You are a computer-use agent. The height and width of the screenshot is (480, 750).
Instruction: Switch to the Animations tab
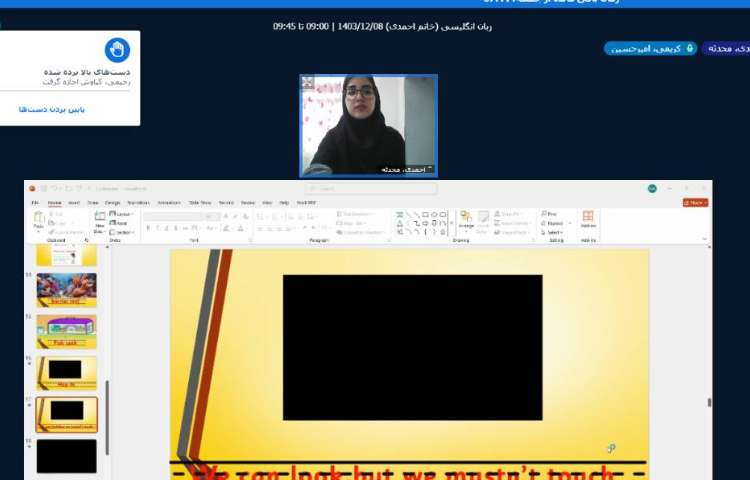(x=169, y=203)
